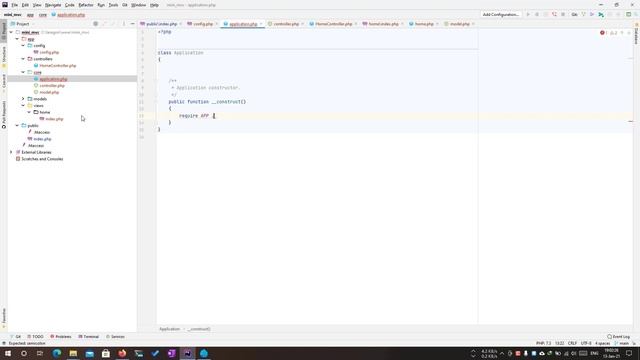Open the Windows Start menu

pos(8,353)
